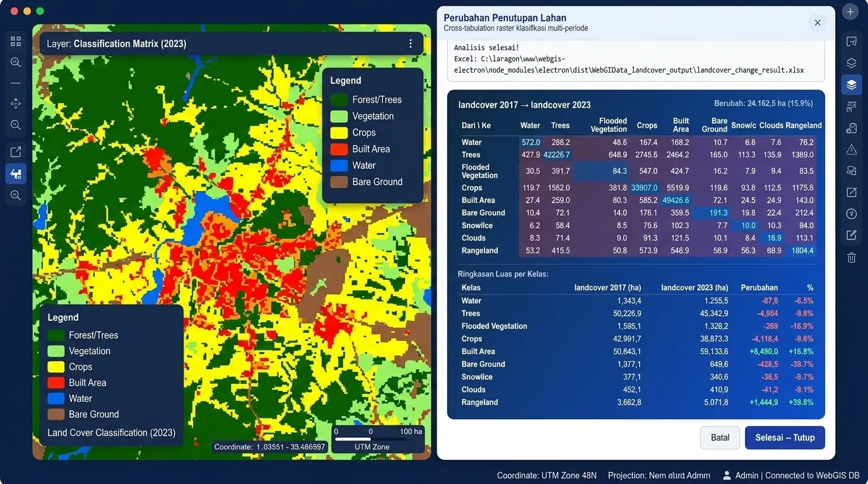This screenshot has width=868, height=484.
Task: Click the 'landcover 2023 (ha)' summary column header
Action: pyautogui.click(x=695, y=288)
